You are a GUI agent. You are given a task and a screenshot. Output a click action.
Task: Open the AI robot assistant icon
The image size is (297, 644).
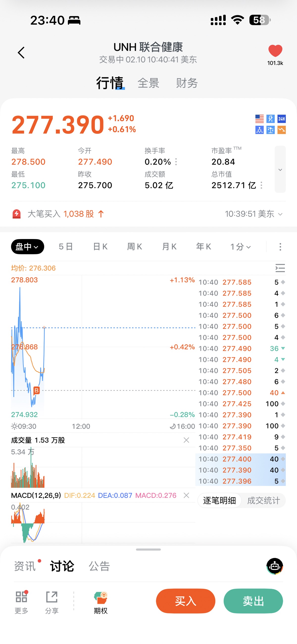click(274, 566)
